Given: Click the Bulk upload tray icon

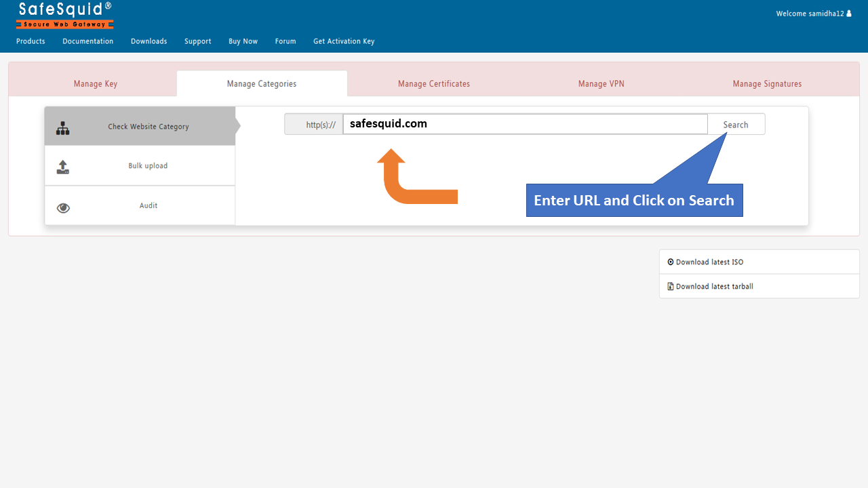Looking at the screenshot, I should [63, 167].
